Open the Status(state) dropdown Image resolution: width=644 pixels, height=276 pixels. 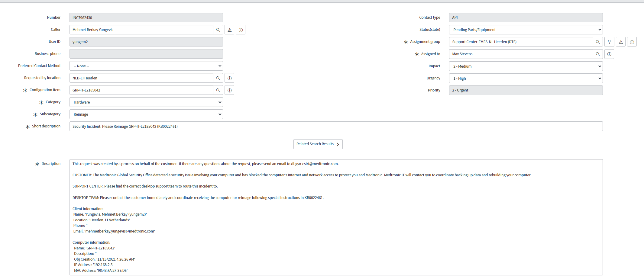coord(526,30)
